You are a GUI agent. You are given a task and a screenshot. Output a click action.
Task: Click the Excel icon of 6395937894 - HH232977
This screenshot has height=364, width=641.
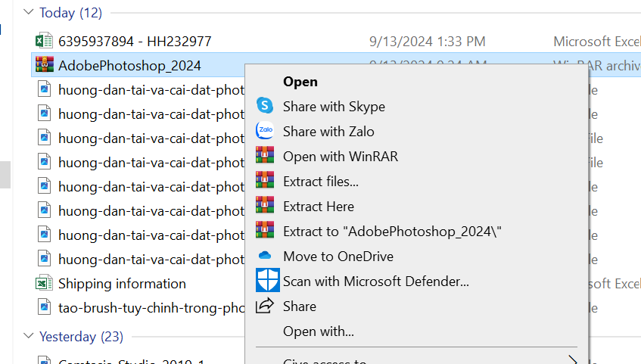[x=44, y=41]
